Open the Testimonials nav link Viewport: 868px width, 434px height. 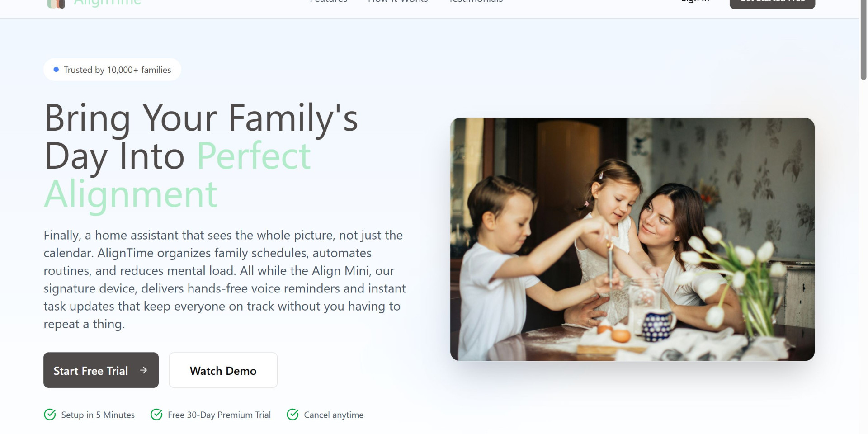[476, 1]
